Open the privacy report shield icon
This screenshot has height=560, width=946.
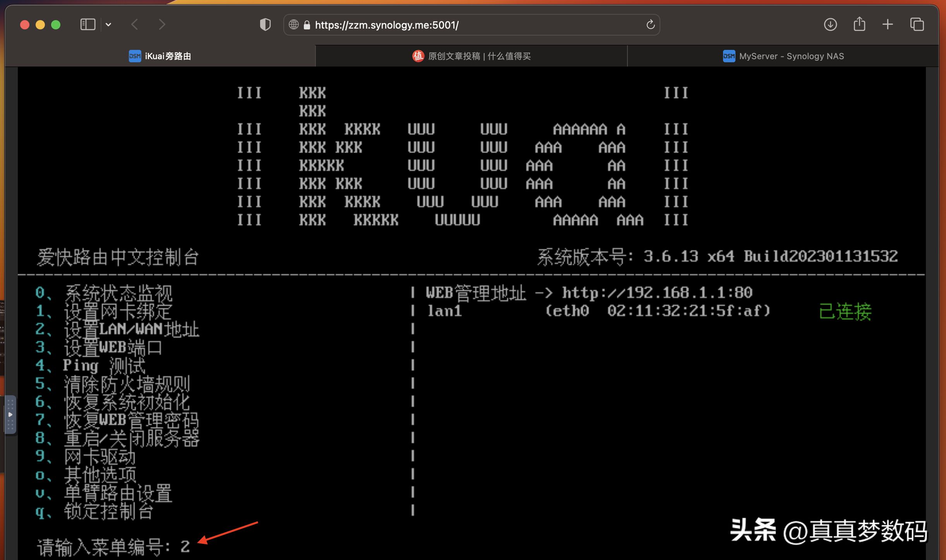pos(265,25)
